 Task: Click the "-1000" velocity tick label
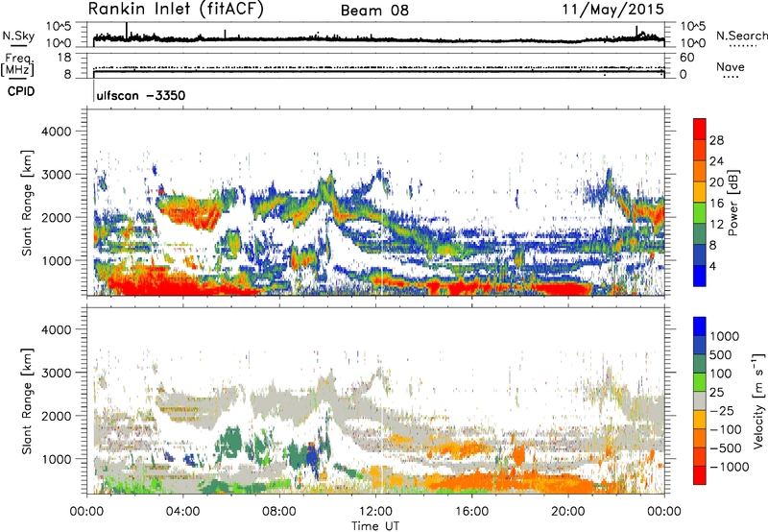730,467
